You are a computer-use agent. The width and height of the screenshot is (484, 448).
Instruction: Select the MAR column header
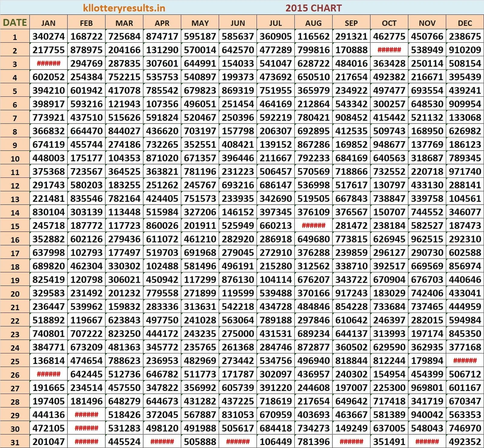[123, 23]
